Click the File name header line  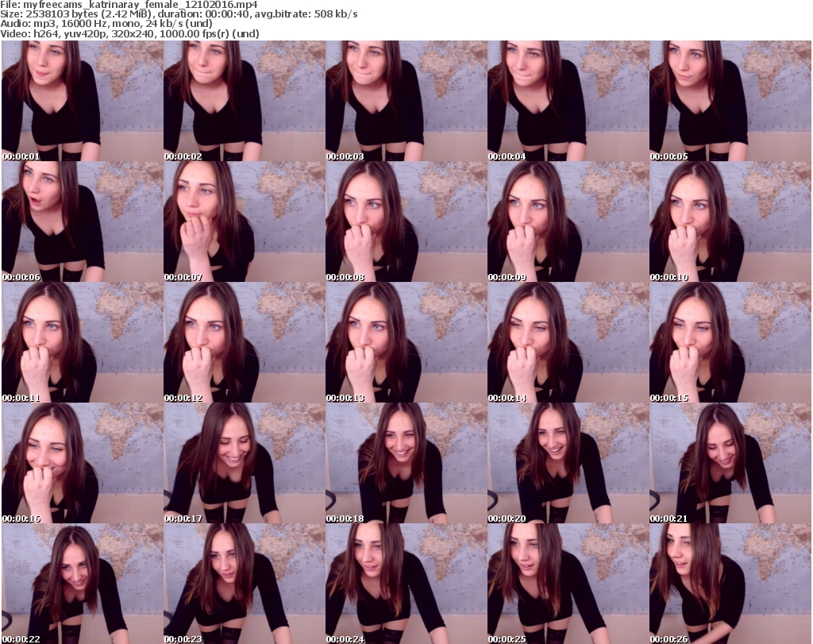point(129,5)
